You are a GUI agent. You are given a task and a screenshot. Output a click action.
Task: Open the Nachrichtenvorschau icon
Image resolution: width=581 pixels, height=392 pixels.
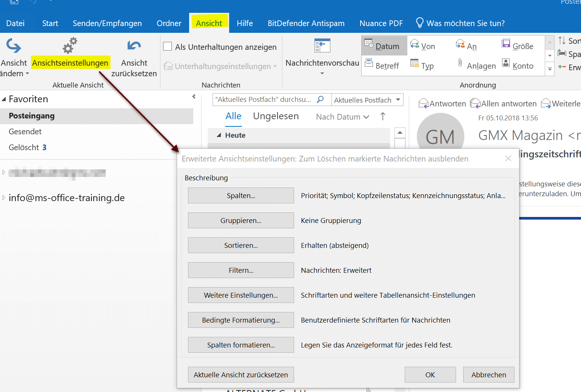click(322, 46)
